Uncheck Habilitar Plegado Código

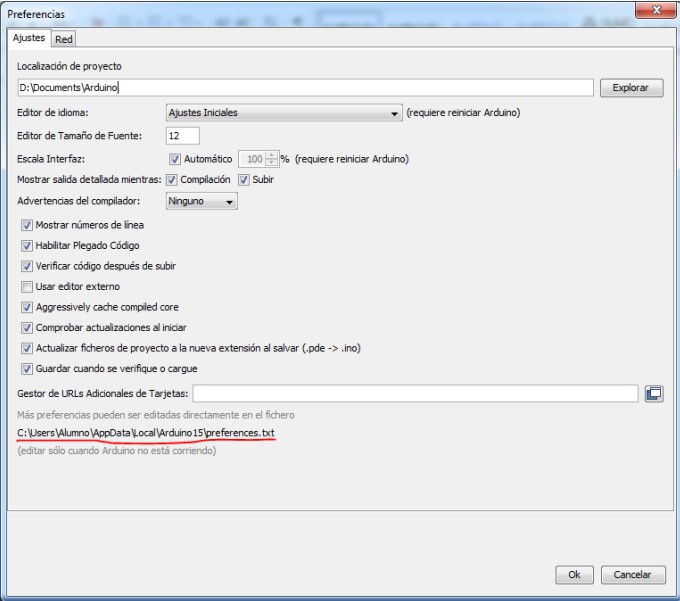pos(26,245)
